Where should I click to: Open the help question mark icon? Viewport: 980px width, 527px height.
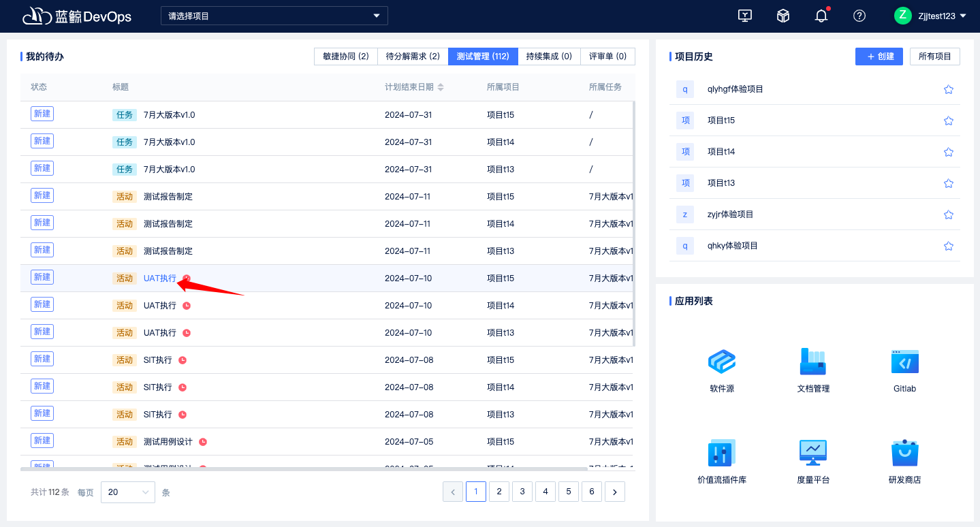tap(859, 16)
